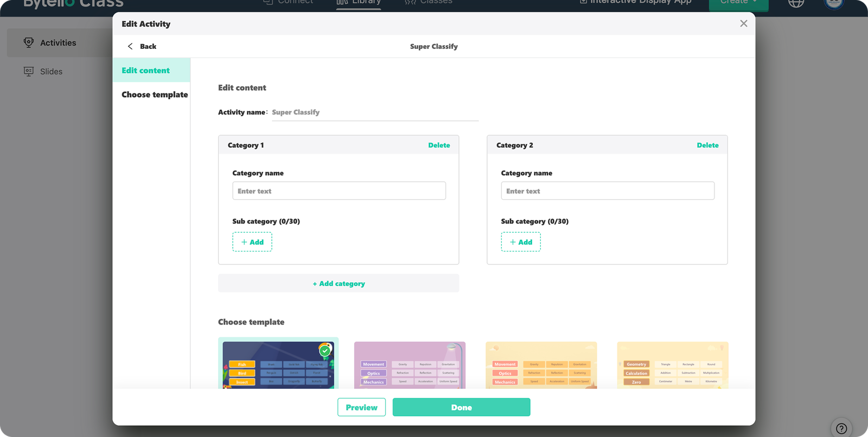Click the Activity name input field

pyautogui.click(x=374, y=112)
